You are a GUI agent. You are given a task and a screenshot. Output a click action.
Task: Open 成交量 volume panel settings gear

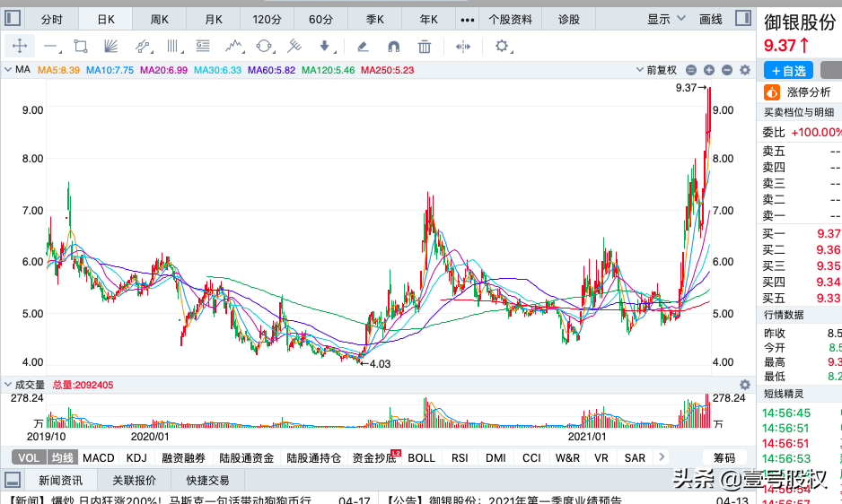745,385
